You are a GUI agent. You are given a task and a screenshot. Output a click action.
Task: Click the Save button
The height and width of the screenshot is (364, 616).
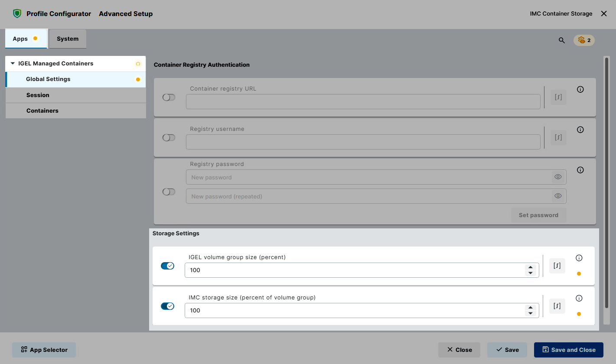pos(507,350)
